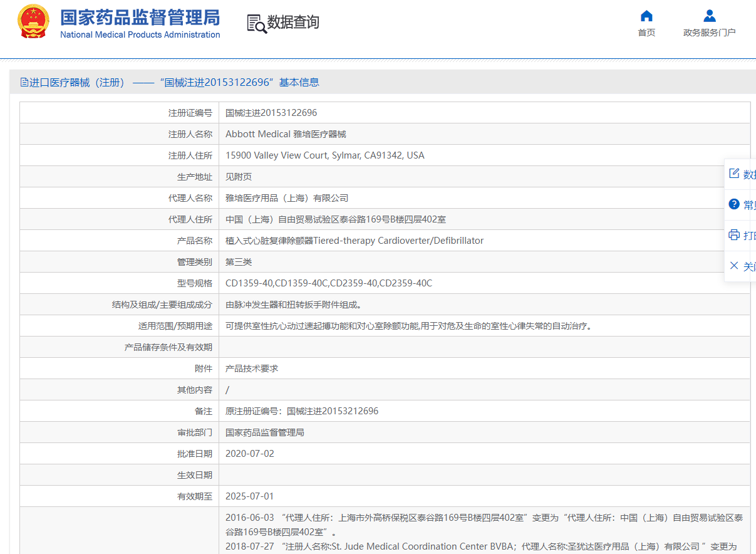The height and width of the screenshot is (554, 756).
Task: Click the 生效日期 row label
Action: tap(195, 475)
